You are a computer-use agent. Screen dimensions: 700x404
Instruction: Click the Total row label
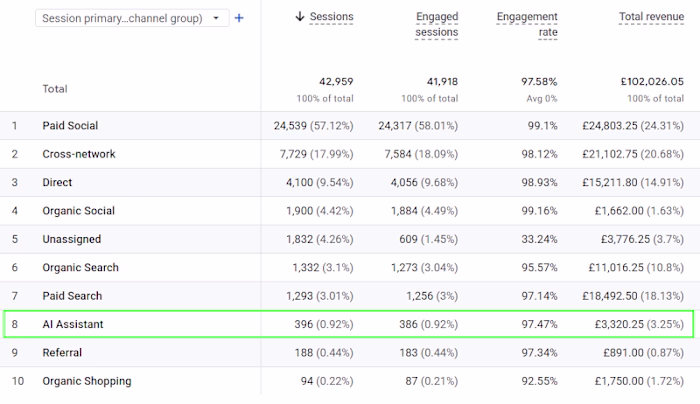(x=55, y=89)
